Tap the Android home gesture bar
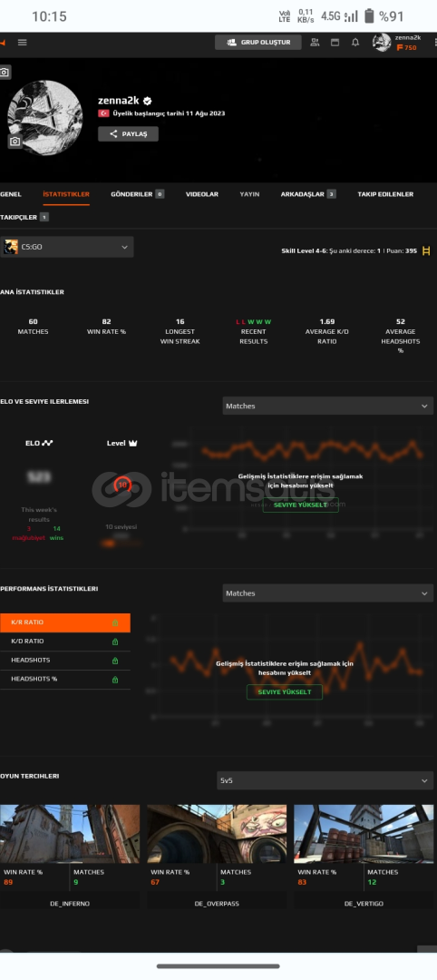This screenshot has height=980, width=437. coord(218,965)
